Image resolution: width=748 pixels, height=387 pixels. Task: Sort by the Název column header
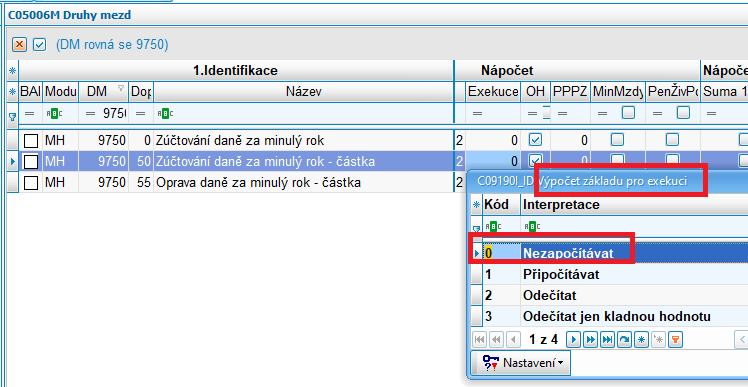point(303,92)
